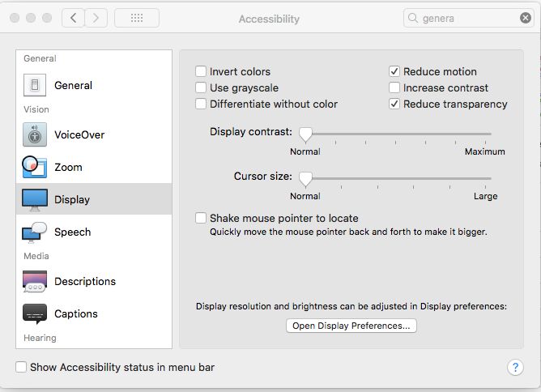This screenshot has width=541, height=392.
Task: Click Open Display Preferences button
Action: click(x=351, y=326)
